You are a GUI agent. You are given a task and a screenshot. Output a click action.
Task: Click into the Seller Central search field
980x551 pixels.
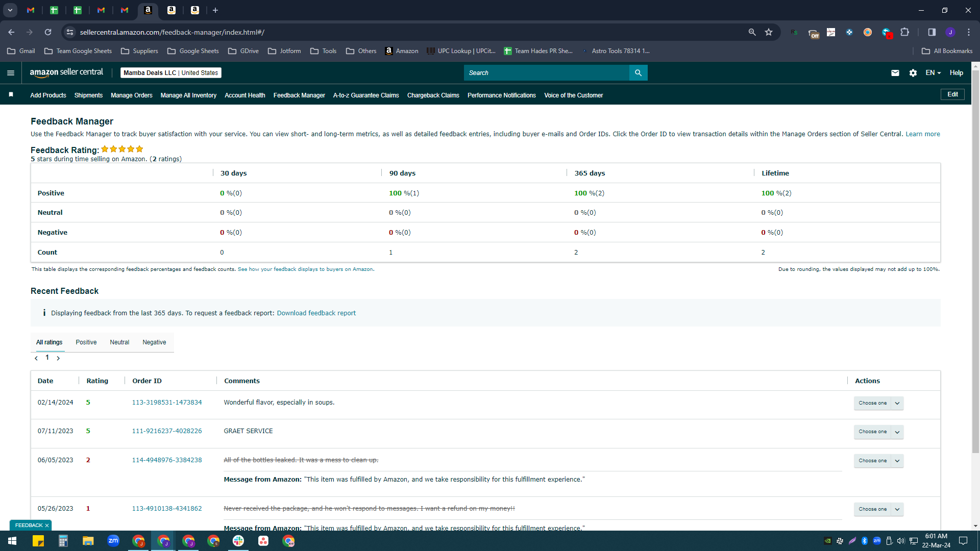click(547, 73)
